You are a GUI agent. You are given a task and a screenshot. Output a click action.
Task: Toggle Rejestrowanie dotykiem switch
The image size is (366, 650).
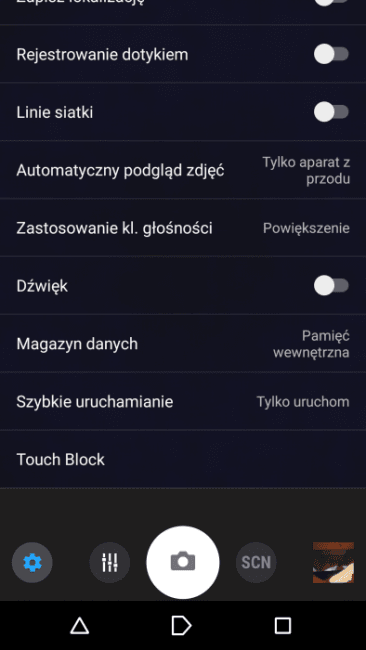pos(331,54)
